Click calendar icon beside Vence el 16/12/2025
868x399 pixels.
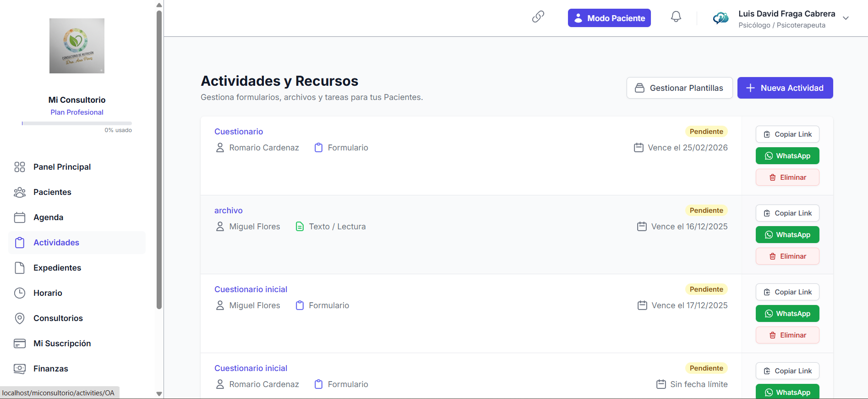click(642, 227)
